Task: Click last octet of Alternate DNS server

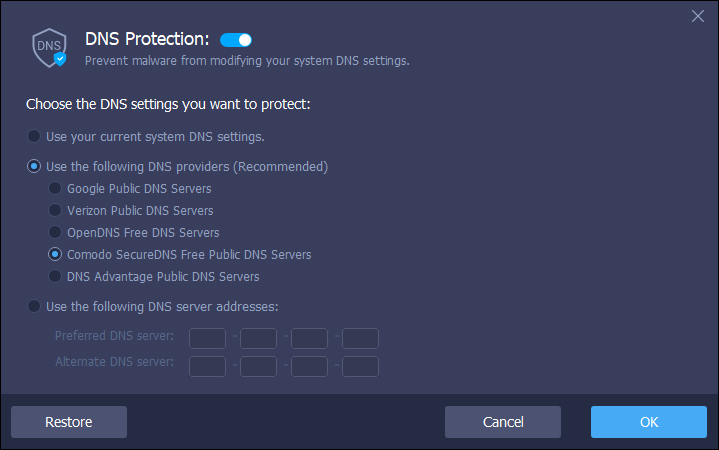Action: click(360, 366)
